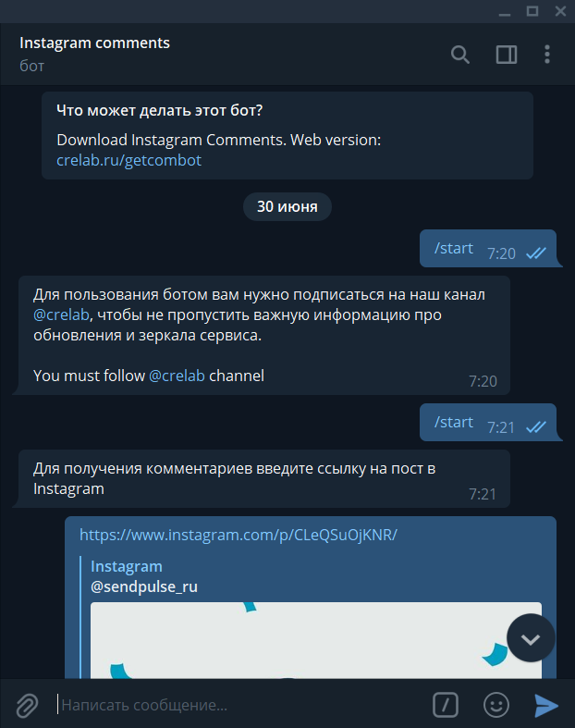This screenshot has height=728, width=575.
Task: Click the second /start command sent at 7:21
Action: [x=453, y=422]
